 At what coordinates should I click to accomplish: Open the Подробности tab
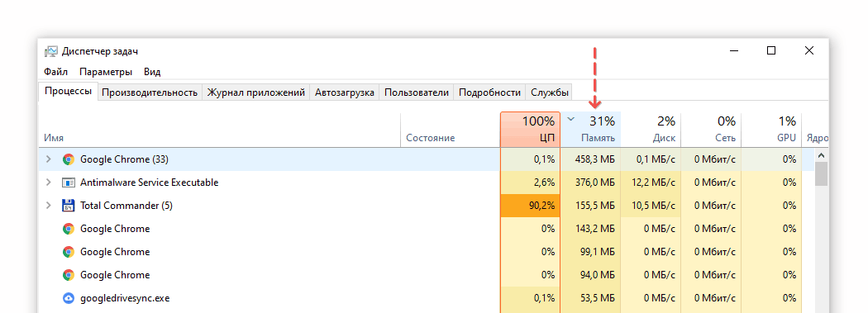[490, 92]
